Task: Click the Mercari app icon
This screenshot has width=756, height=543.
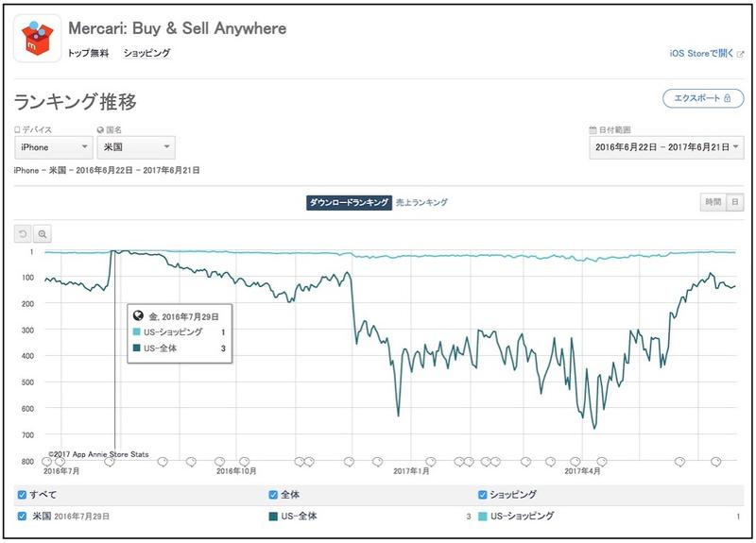Action: pyautogui.click(x=39, y=39)
